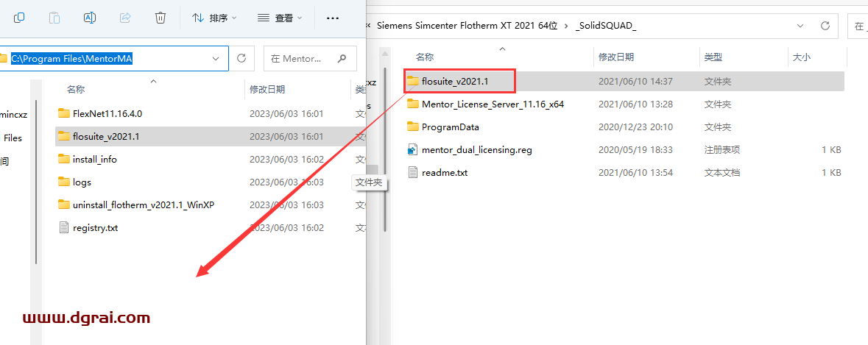The image size is (868, 345).
Task: Expand the breadcrumb arrow before _SolidSQUAD_
Action: tap(566, 26)
